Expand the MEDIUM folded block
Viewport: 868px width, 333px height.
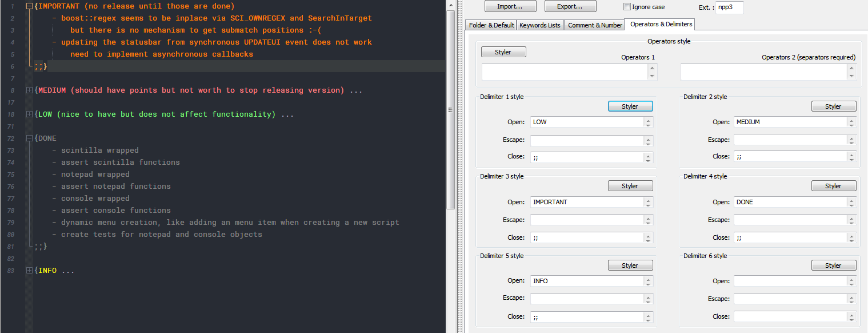tap(29, 90)
